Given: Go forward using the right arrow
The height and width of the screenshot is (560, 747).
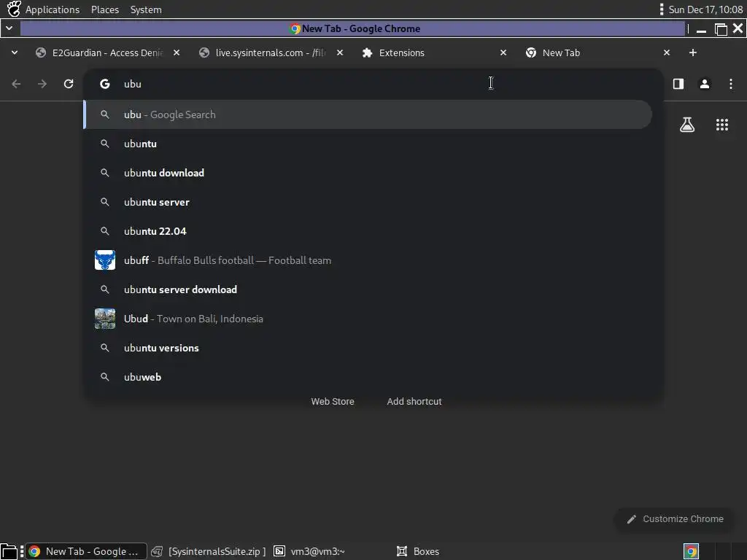Looking at the screenshot, I should tap(42, 84).
